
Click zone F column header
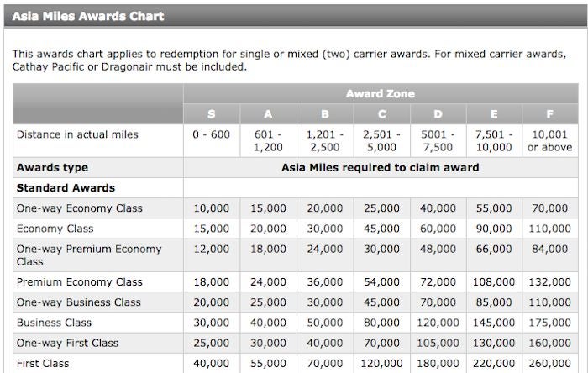[550, 114]
